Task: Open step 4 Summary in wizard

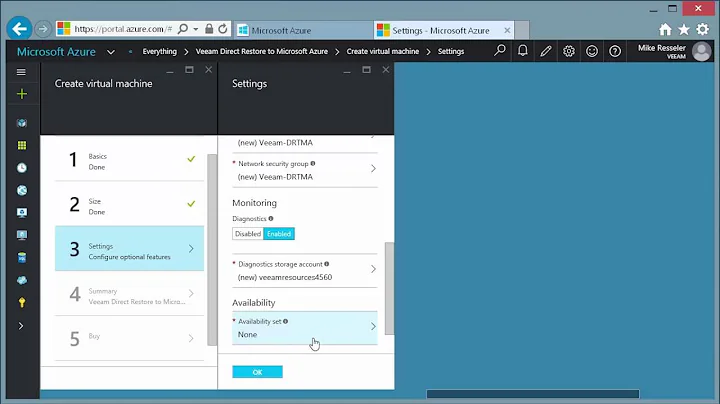Action: click(x=129, y=294)
